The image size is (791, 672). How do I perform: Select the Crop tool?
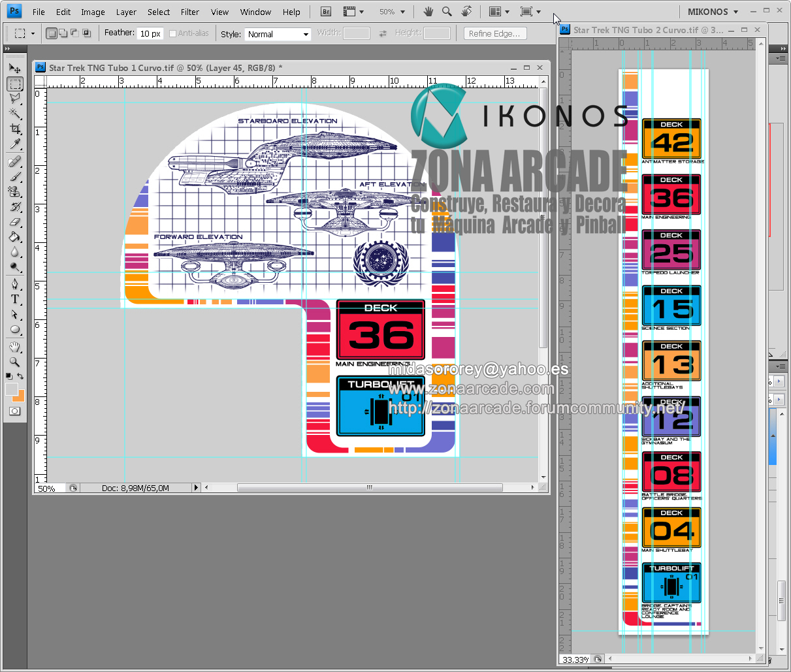coord(14,129)
